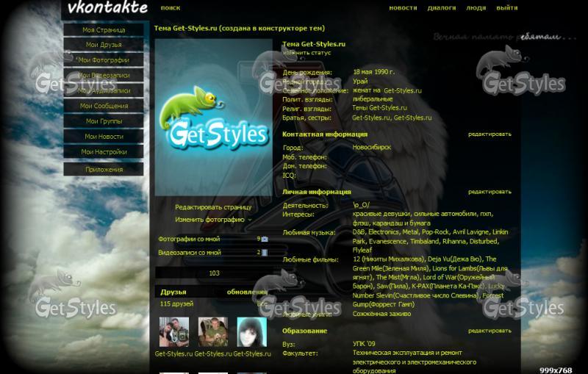Image resolution: width=588 pixels, height=374 pixels.
Task: Open Мои Аудиозаписи in the sidebar
Action: coord(104,90)
